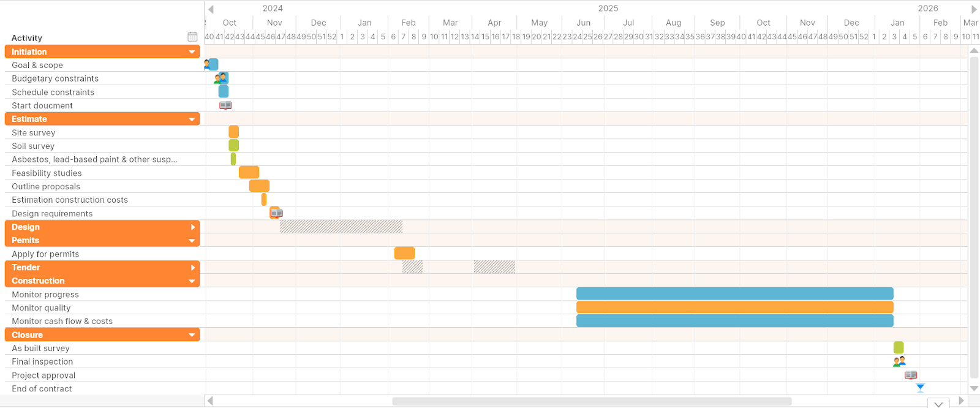Select the As built survey green bar
Screen dimensions: 980x408
899,347
